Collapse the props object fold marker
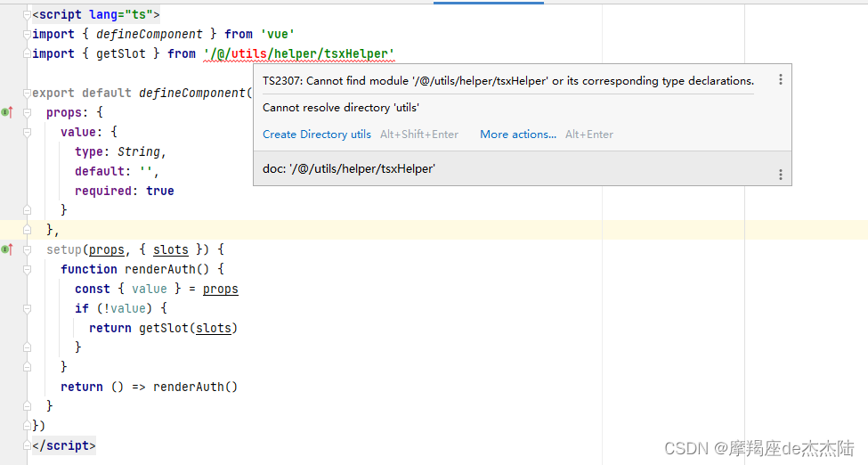868x465 pixels. click(x=27, y=112)
